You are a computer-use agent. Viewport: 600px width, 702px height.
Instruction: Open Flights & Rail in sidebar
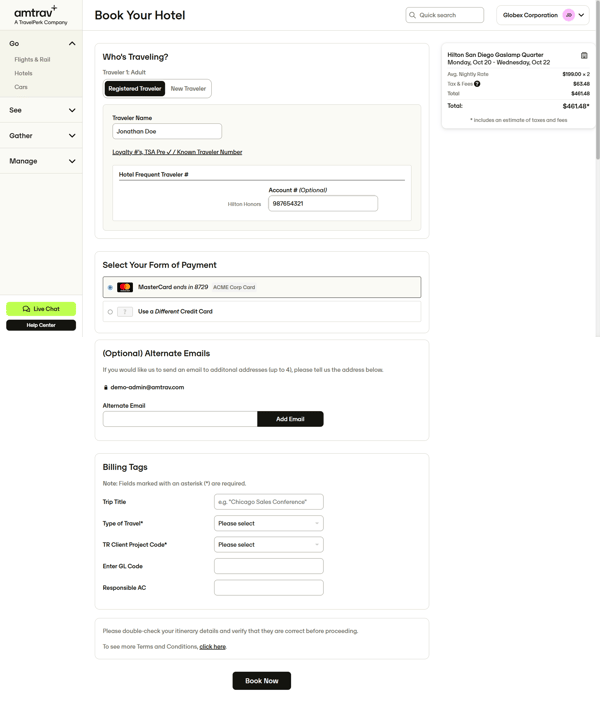32,60
